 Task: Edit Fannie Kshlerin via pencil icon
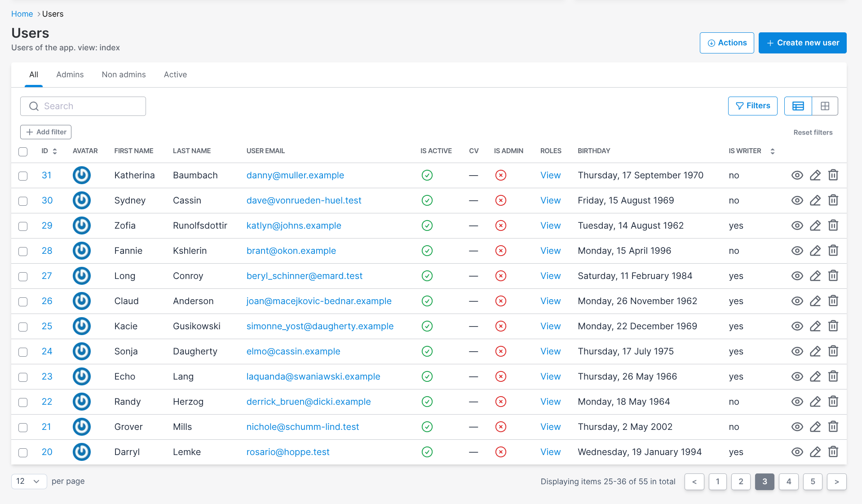coord(815,251)
